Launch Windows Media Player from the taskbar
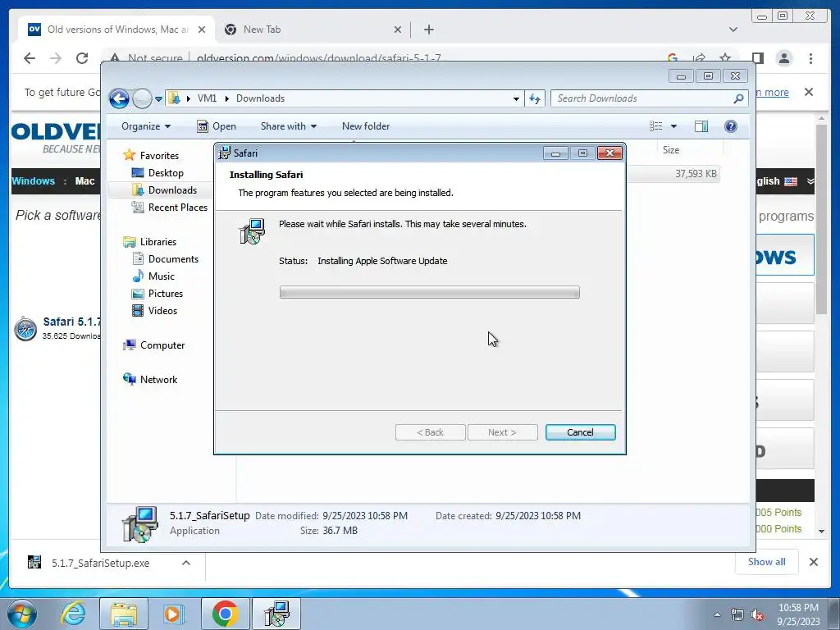840x630 pixels. 173,614
